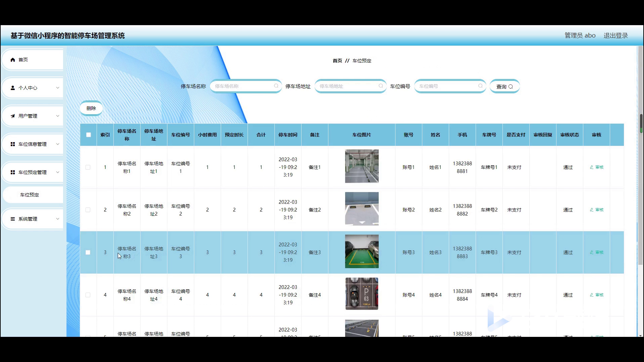This screenshot has width=644, height=362.
Task: Click the home icon in the sidebar
Action: pyautogui.click(x=13, y=60)
